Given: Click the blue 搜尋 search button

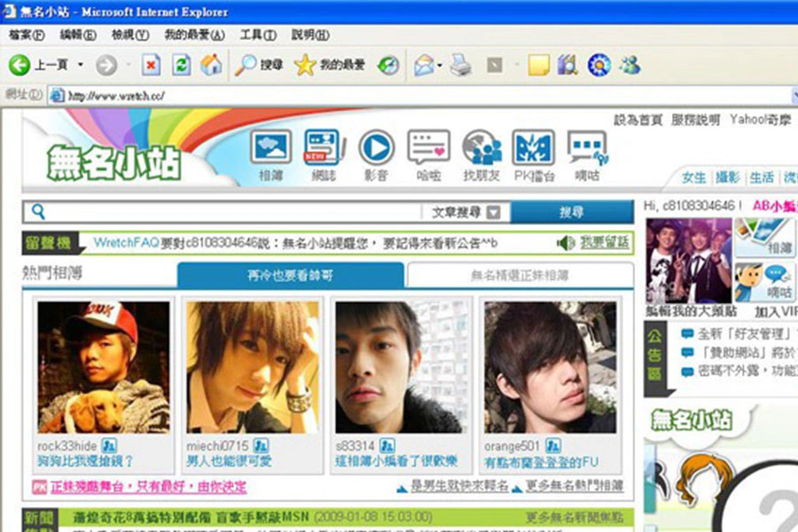Looking at the screenshot, I should pyautogui.click(x=572, y=212).
